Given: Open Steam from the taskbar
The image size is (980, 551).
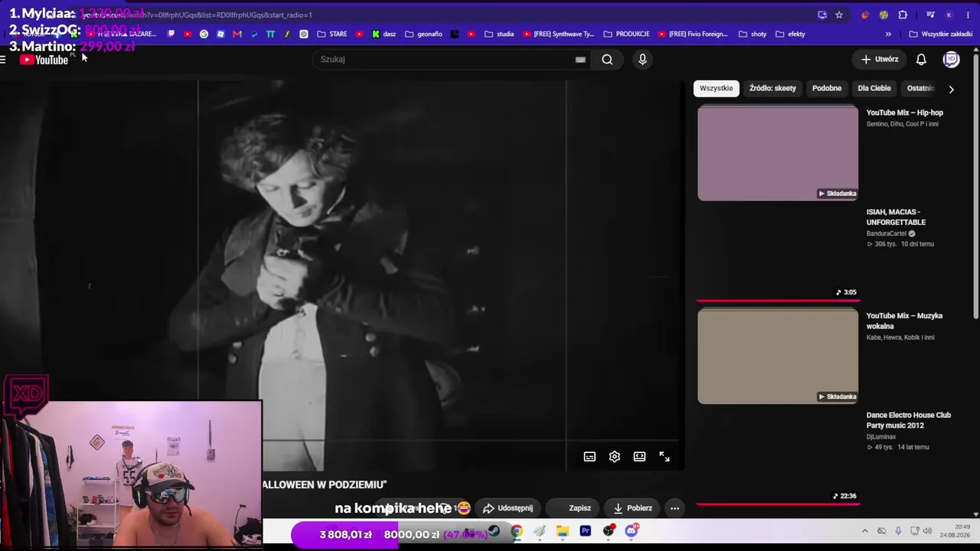Looking at the screenshot, I should click(494, 531).
